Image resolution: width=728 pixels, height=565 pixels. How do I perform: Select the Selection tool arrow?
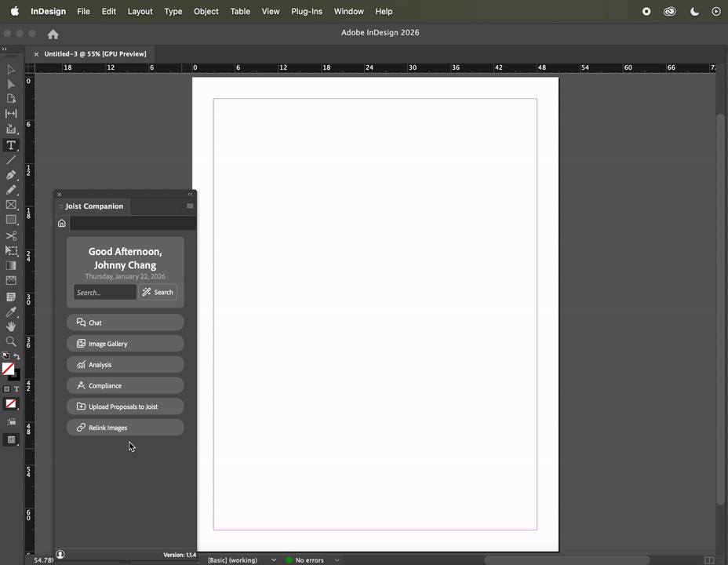pos(11,70)
